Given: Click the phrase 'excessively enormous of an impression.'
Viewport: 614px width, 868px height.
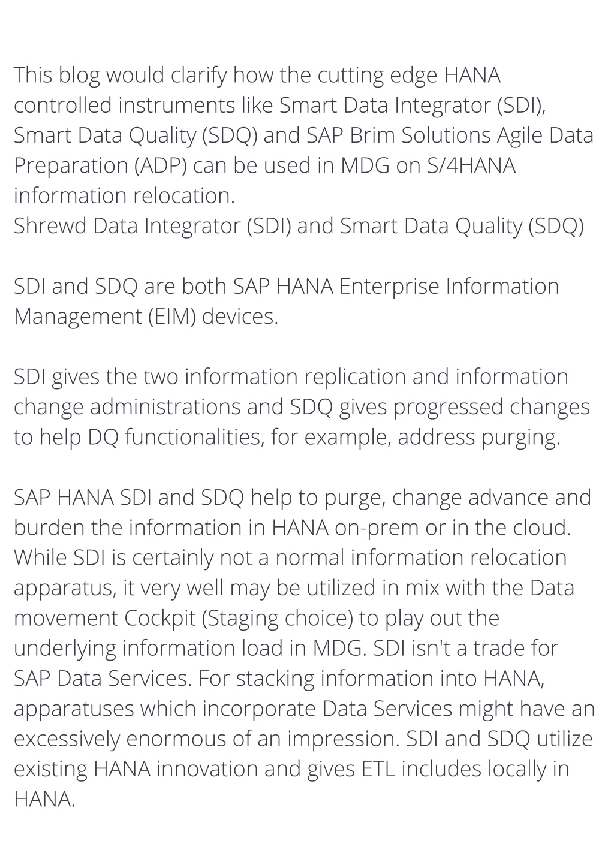Looking at the screenshot, I should pos(207,739).
